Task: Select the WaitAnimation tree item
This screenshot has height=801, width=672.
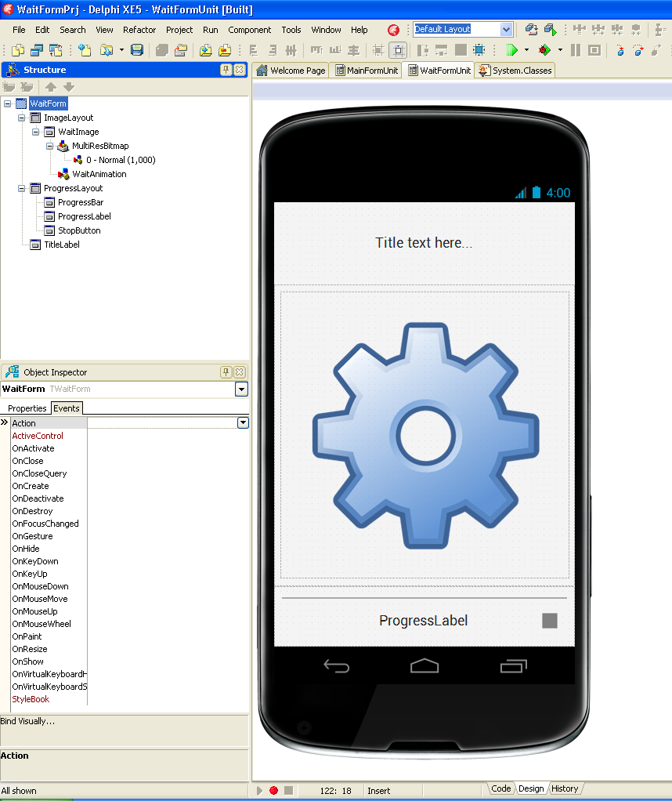Action: click(x=99, y=174)
